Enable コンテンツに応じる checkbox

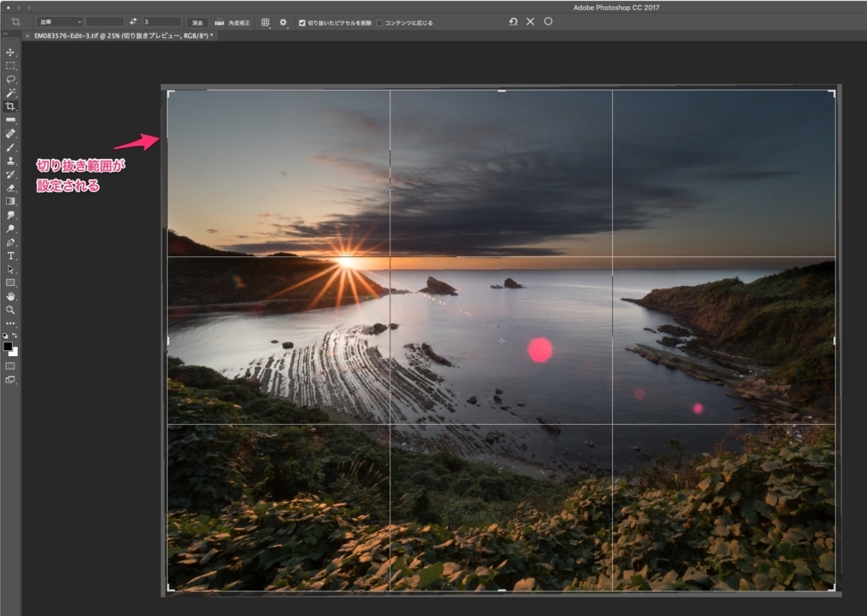click(x=379, y=23)
